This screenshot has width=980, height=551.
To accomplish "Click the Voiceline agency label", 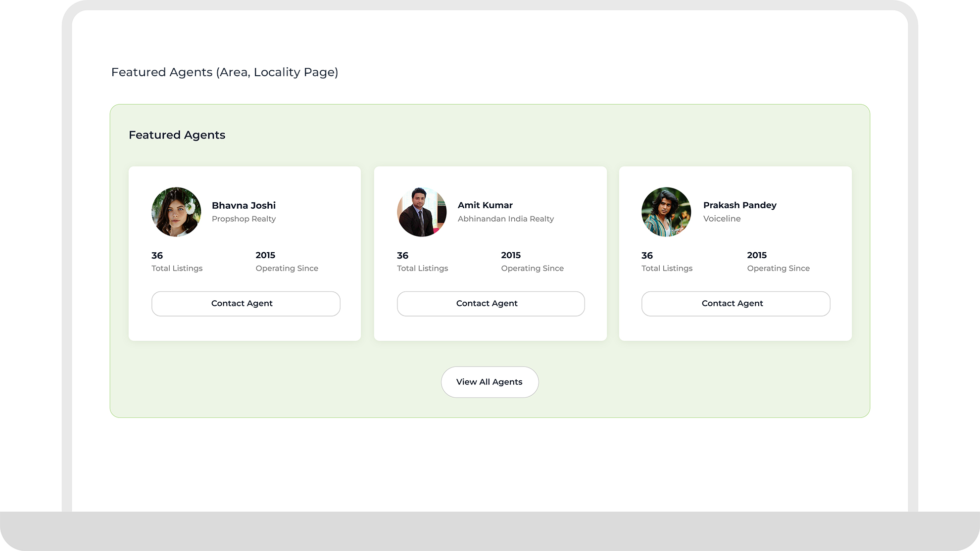I will point(722,219).
